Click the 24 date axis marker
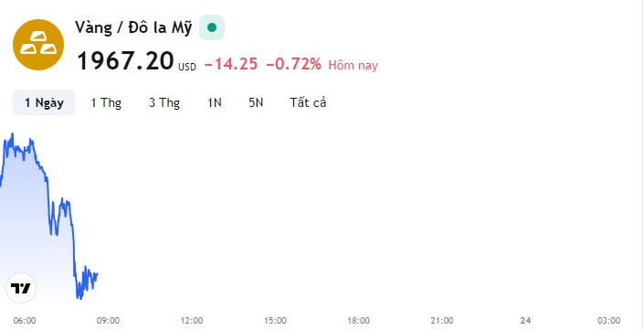Image resolution: width=644 pixels, height=330 pixels. [525, 321]
